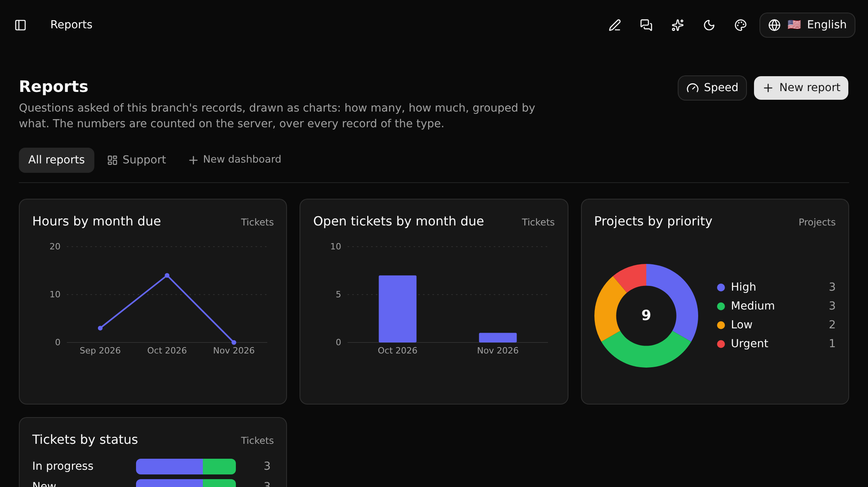Click the plus icon beside New dashboard
The height and width of the screenshot is (487, 868).
pos(193,160)
